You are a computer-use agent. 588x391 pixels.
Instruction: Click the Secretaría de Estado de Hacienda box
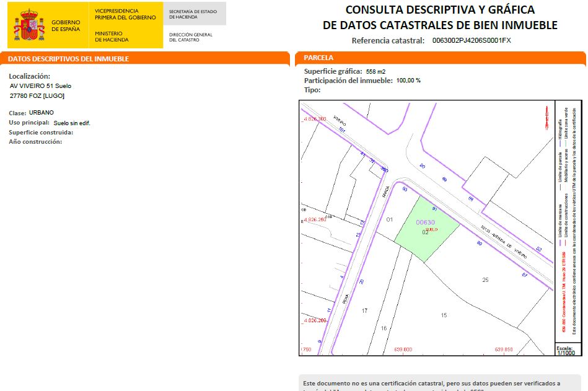[x=193, y=14]
